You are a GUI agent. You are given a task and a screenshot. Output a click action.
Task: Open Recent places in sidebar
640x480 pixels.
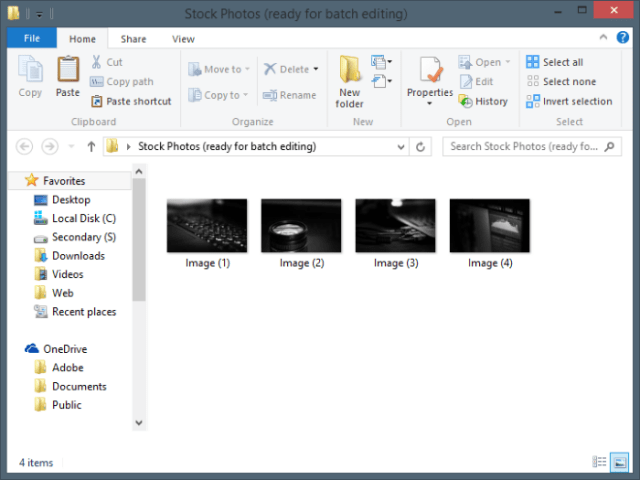click(x=75, y=312)
